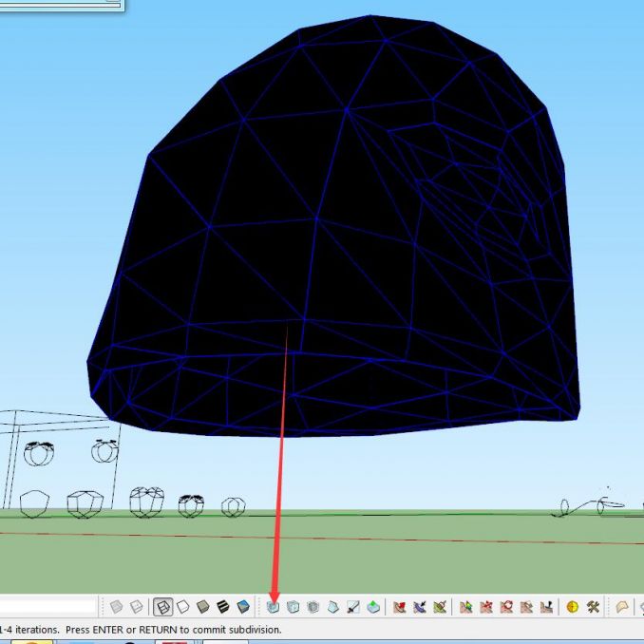Screen dimensions: 644x644
Task: Toggle X-Ray face style
Action: click(116, 607)
